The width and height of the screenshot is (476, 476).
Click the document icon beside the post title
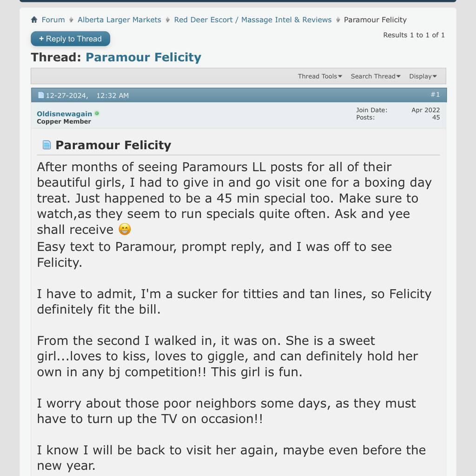pos(46,145)
